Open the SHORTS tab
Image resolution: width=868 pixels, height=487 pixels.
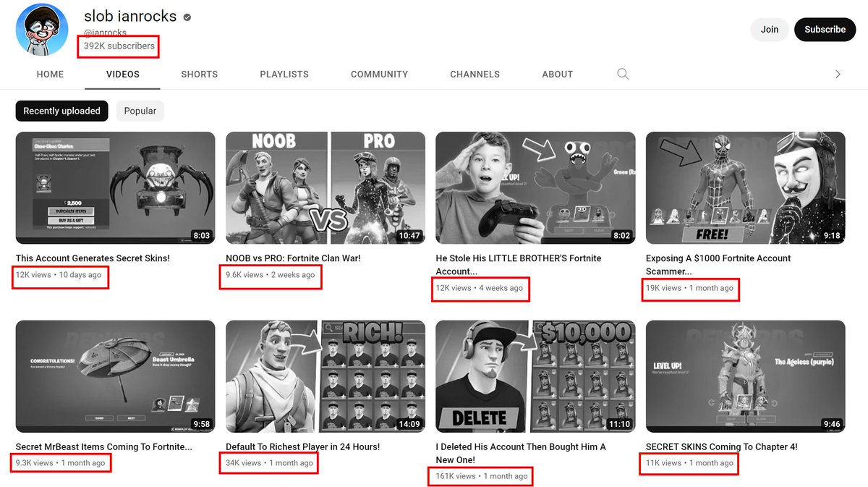point(200,74)
